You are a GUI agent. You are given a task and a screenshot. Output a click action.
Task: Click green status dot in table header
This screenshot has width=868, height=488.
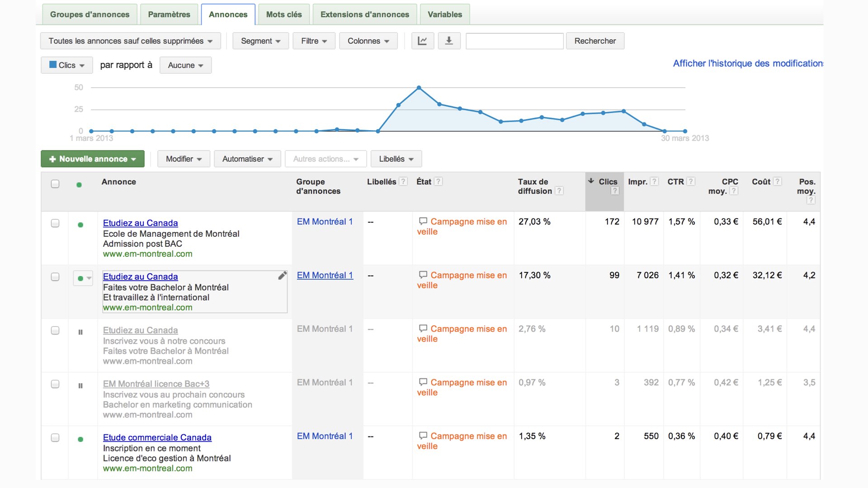(x=79, y=185)
